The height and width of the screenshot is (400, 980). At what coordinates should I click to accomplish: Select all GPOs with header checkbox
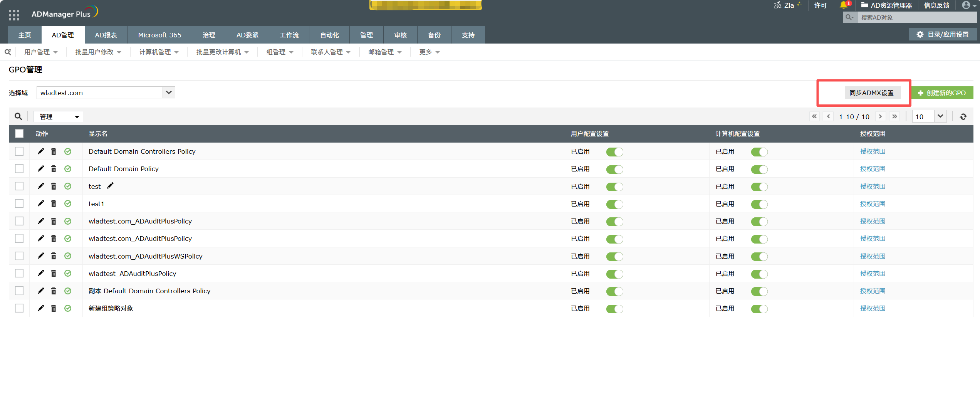point(19,134)
